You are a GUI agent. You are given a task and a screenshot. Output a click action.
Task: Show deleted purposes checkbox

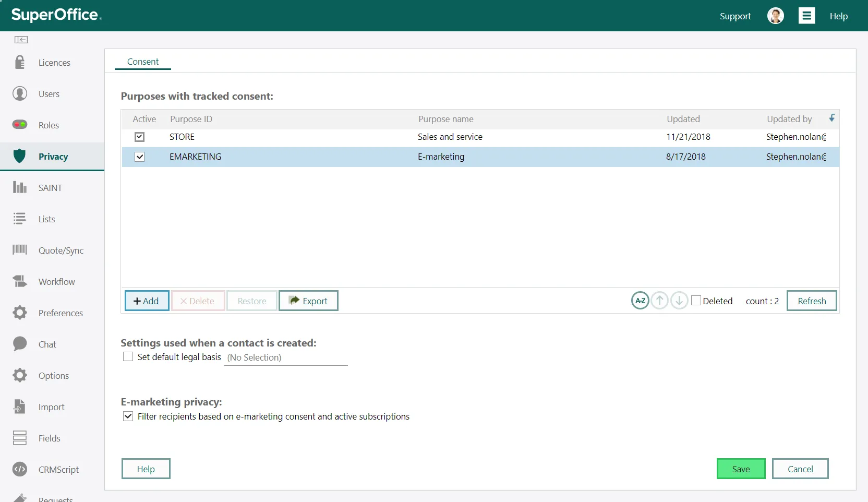[x=696, y=301]
